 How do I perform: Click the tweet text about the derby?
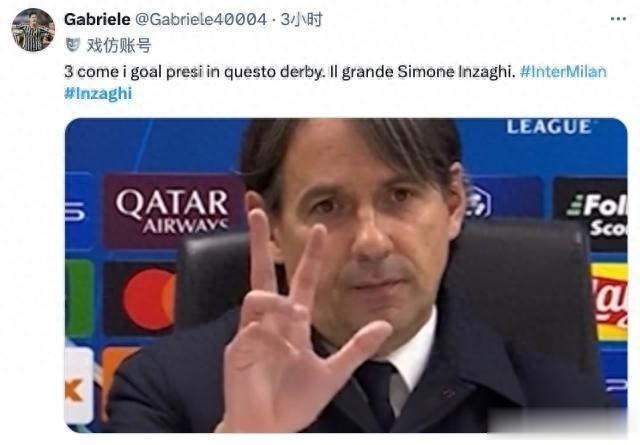point(288,72)
